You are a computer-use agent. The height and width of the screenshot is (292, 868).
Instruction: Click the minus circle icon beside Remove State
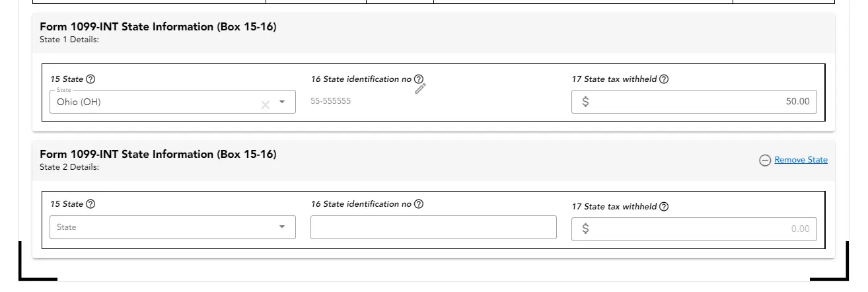point(765,161)
